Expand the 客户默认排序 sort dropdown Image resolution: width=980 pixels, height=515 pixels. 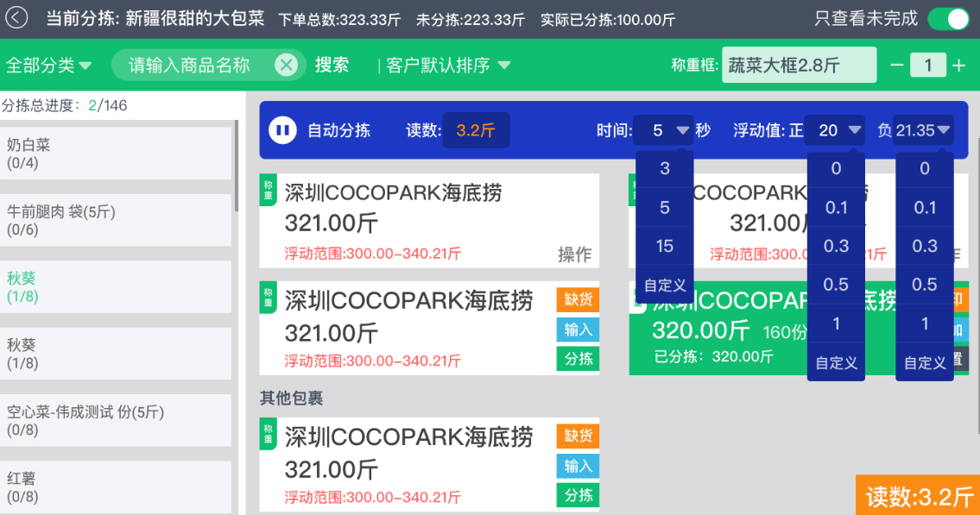[447, 65]
